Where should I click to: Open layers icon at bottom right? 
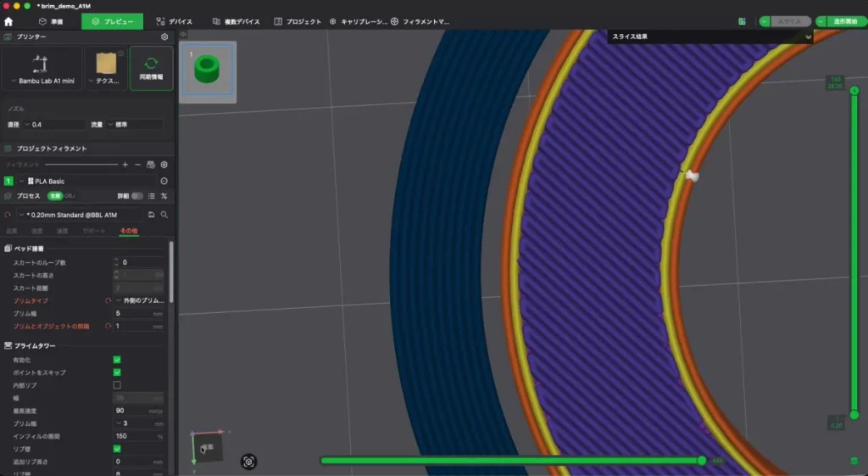tap(854, 461)
